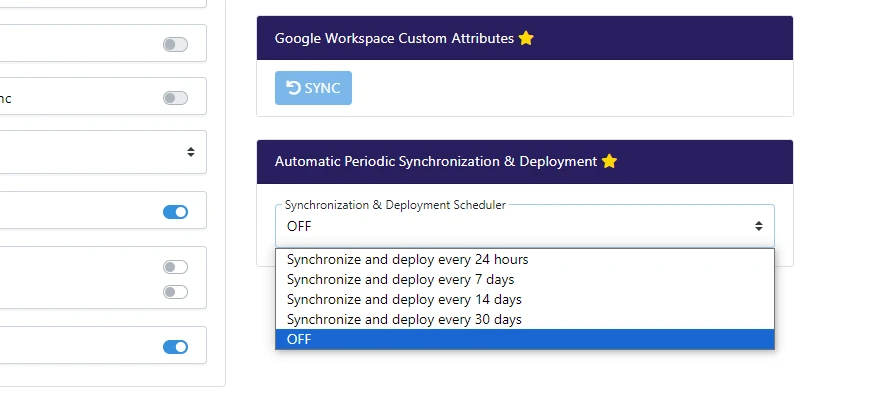Click the up-down arrows of the Scheduler dropdown
This screenshot has height=393, width=880.
759,226
